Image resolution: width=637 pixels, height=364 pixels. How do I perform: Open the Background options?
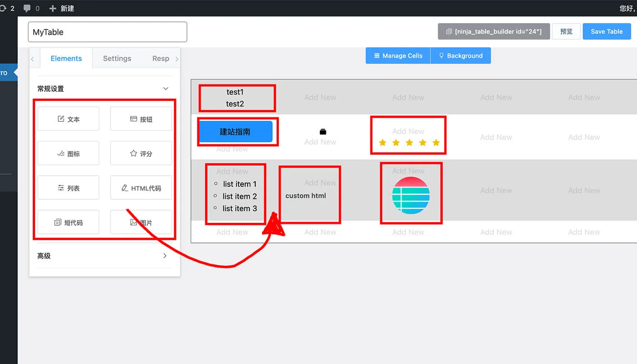pyautogui.click(x=460, y=56)
